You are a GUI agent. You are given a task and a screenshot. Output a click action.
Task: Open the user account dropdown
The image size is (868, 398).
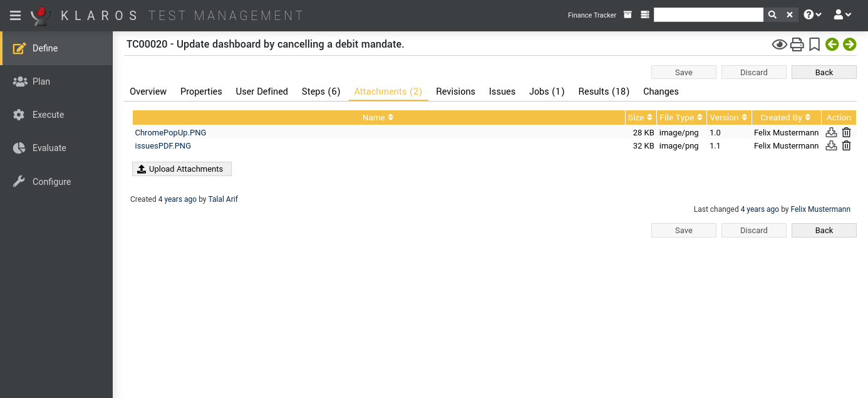[x=842, y=15]
